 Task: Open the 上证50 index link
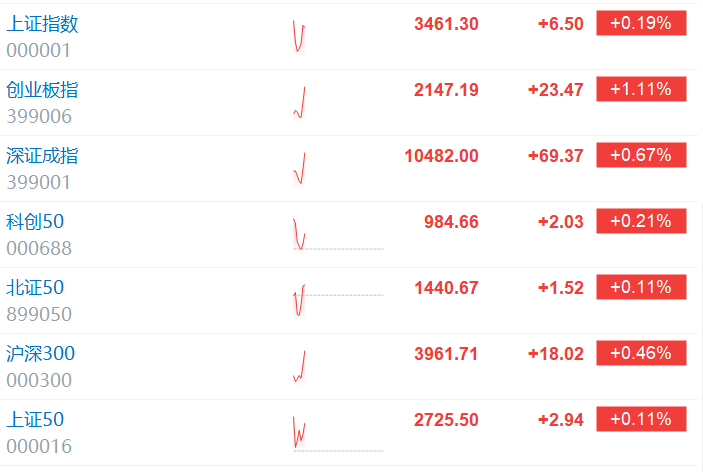pos(35,419)
